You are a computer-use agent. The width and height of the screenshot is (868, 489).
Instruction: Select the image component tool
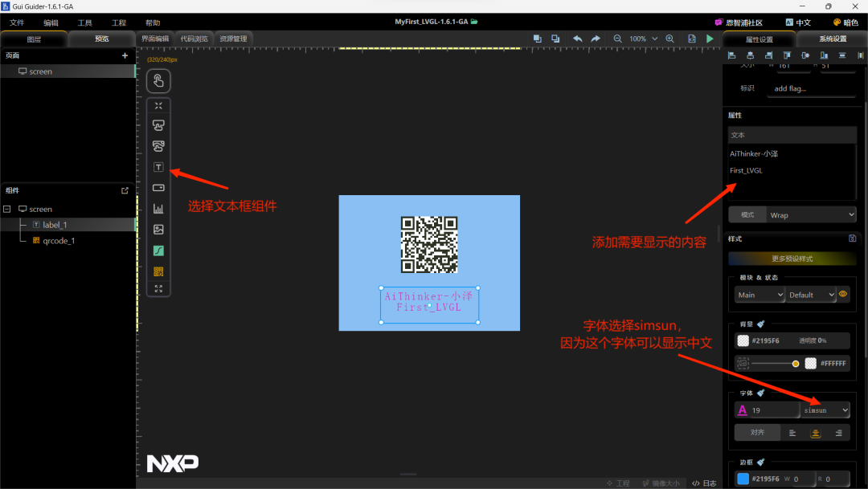coord(158,229)
